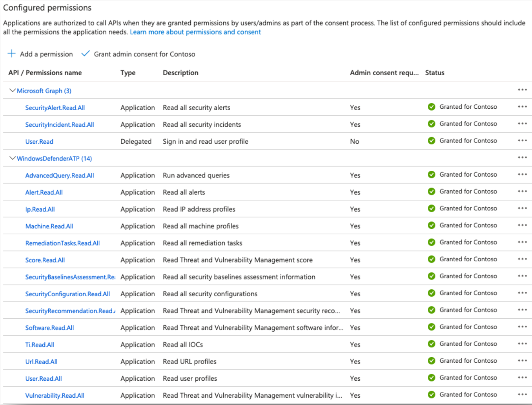Open Learn more about permissions and consent
532x405 pixels.
195,32
